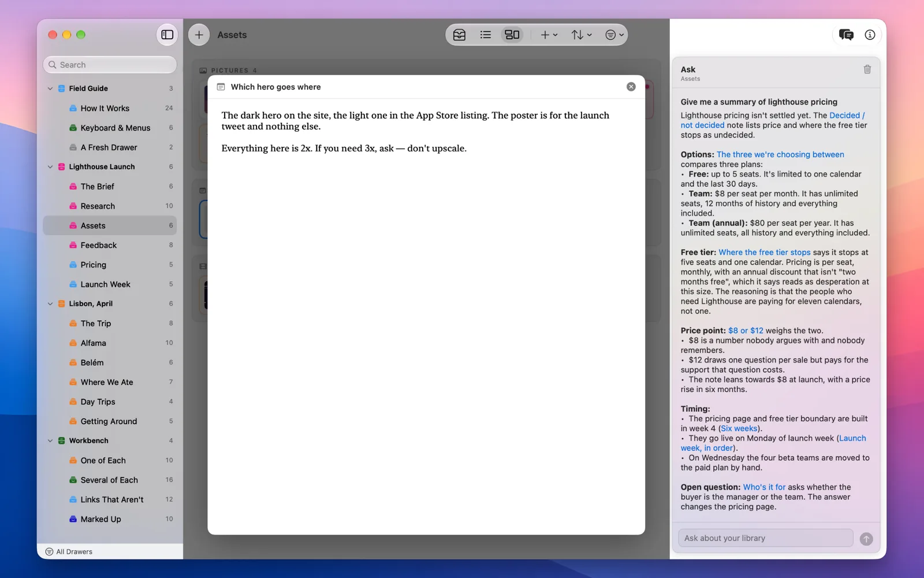Focus the sidebar Search field
This screenshot has width=924, height=578.
pyautogui.click(x=110, y=65)
